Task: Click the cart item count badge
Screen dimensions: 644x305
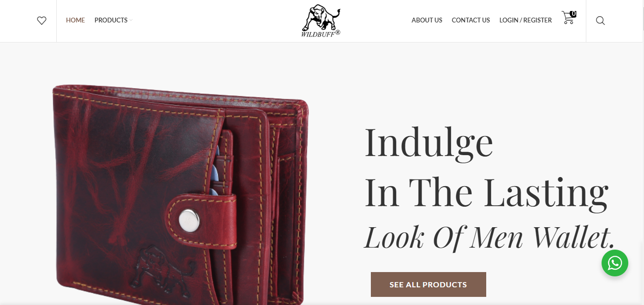Action: tap(573, 14)
